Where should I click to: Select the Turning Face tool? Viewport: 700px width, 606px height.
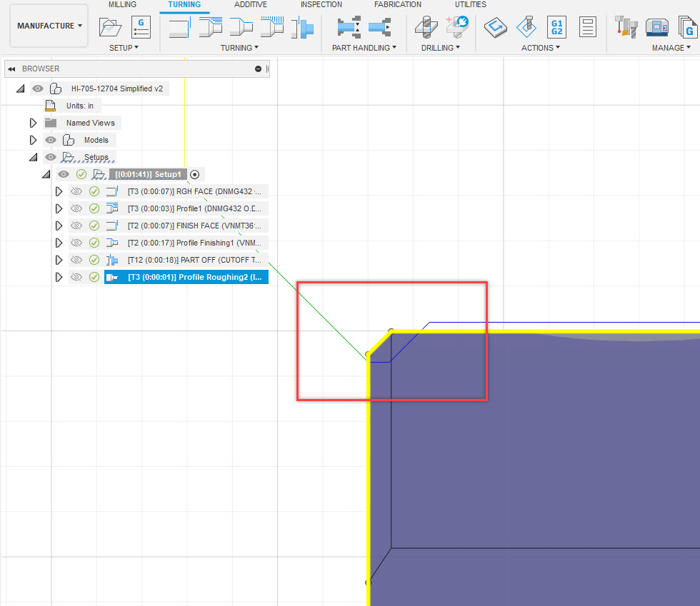click(179, 28)
